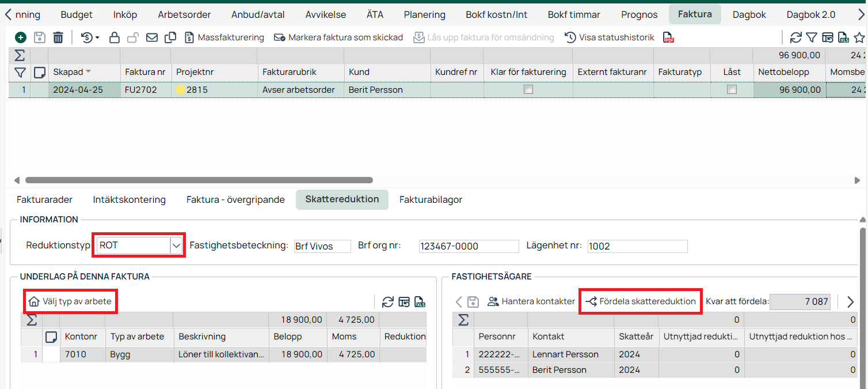Save the Fastighetsägare changes with the disk icon
The width and height of the screenshot is (868, 389).
click(474, 301)
